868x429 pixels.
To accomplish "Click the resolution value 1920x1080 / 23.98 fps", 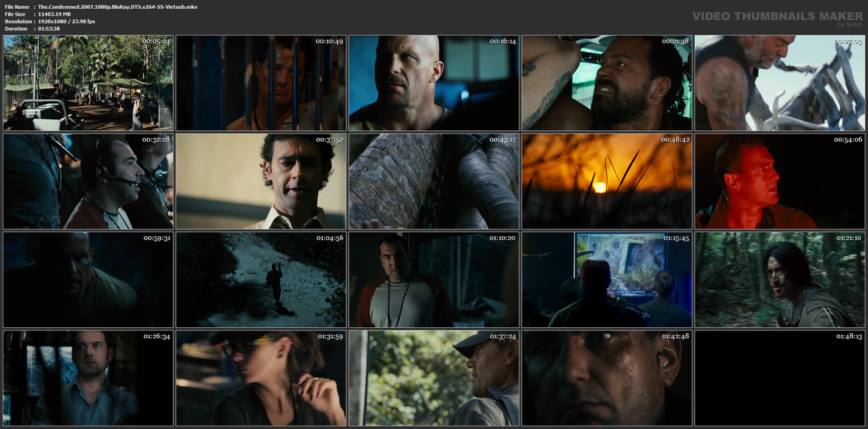I will pyautogui.click(x=66, y=21).
